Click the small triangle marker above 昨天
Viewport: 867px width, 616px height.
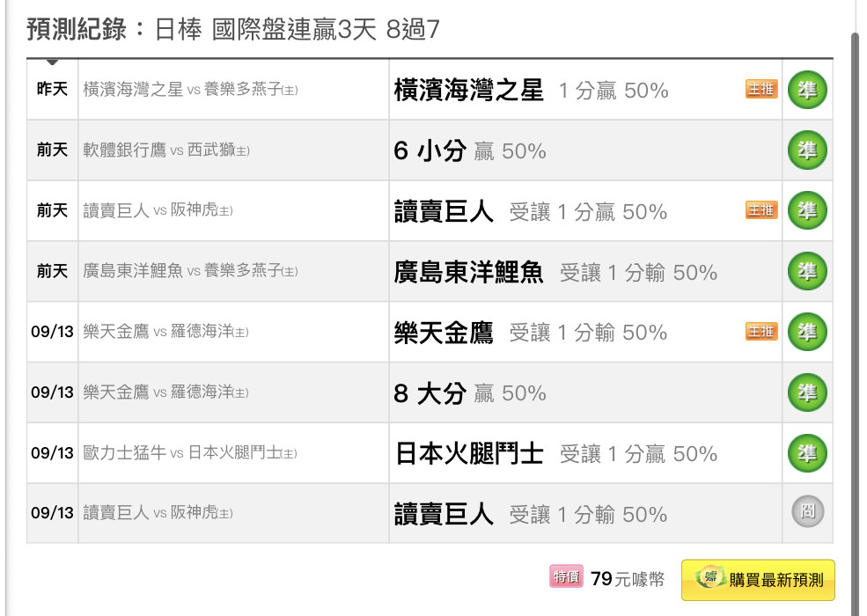click(x=52, y=62)
